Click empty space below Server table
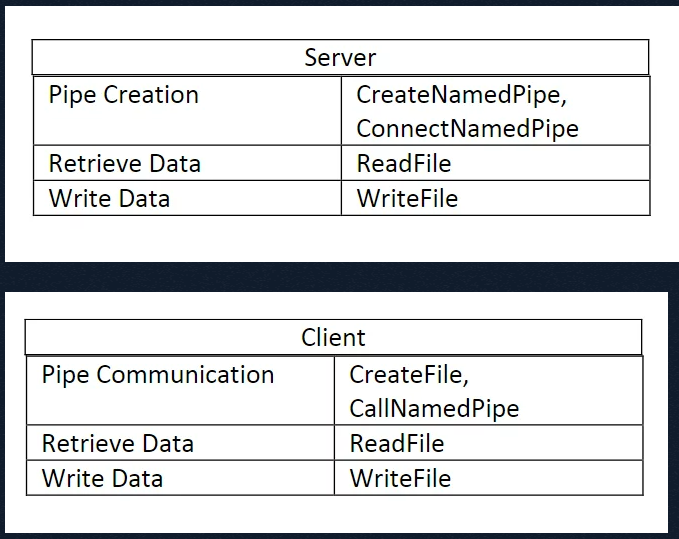 [340, 239]
